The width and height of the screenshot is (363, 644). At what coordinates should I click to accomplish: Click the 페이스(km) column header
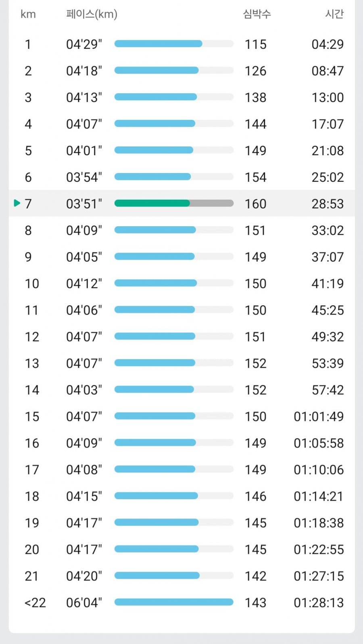[92, 14]
